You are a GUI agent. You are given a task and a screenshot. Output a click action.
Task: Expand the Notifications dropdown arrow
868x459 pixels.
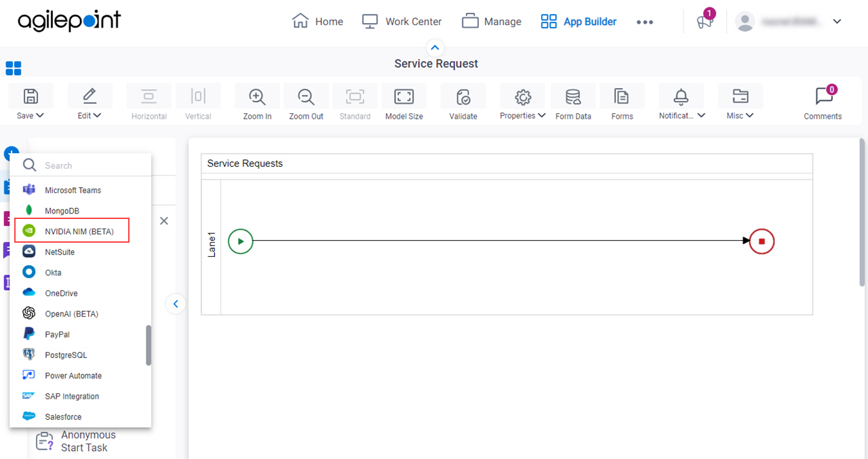tap(701, 115)
